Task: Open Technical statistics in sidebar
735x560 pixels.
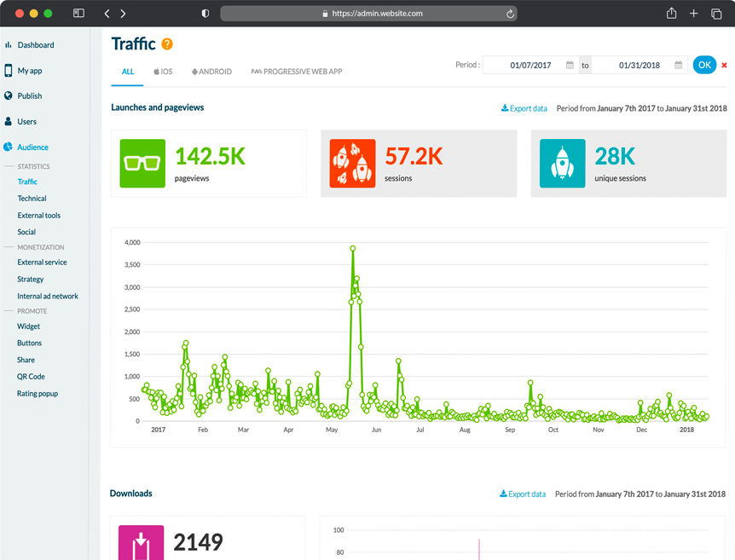Action: 32,199
